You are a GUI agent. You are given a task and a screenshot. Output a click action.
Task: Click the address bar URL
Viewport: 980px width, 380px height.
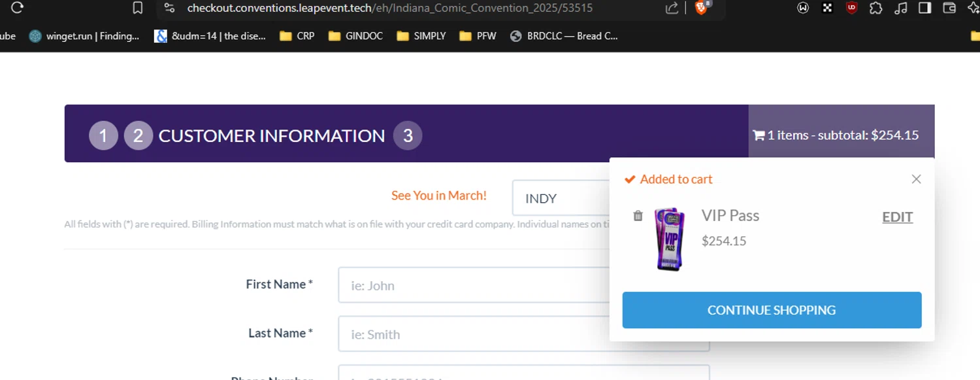390,8
